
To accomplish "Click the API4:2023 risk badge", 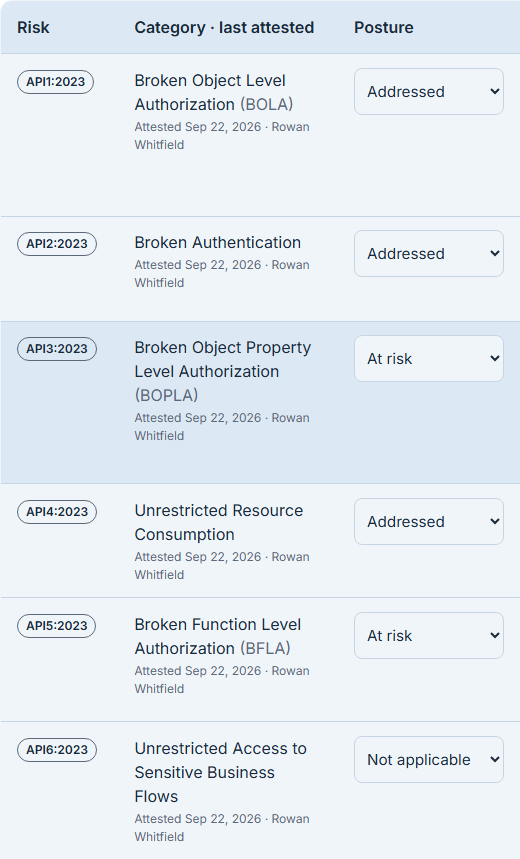I will pos(57,512).
